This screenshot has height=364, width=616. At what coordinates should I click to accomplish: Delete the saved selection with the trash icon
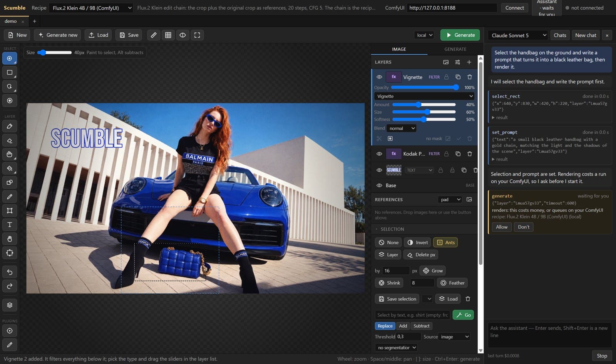tap(468, 299)
